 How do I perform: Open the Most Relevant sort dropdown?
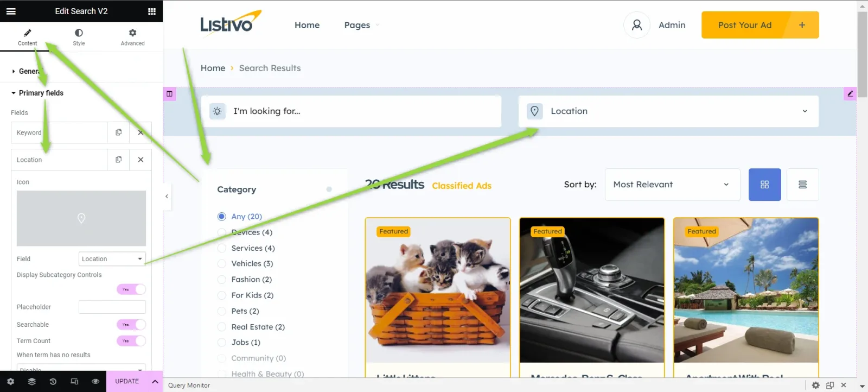coord(672,185)
